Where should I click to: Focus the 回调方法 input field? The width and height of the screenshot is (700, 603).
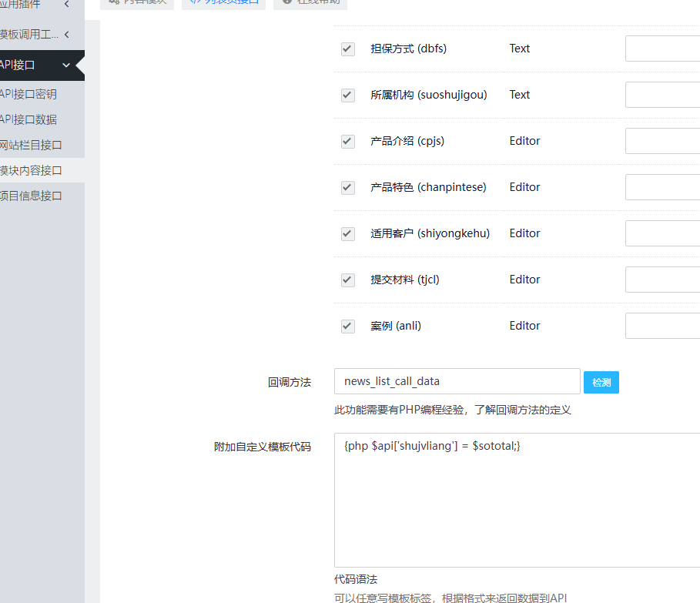(x=457, y=381)
